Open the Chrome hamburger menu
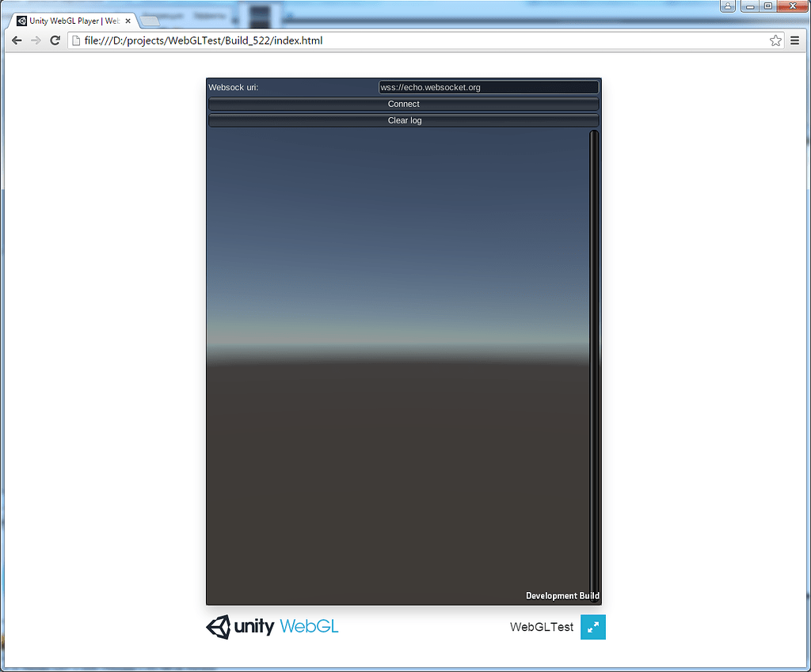Viewport: 811px width, 672px height. [794, 40]
